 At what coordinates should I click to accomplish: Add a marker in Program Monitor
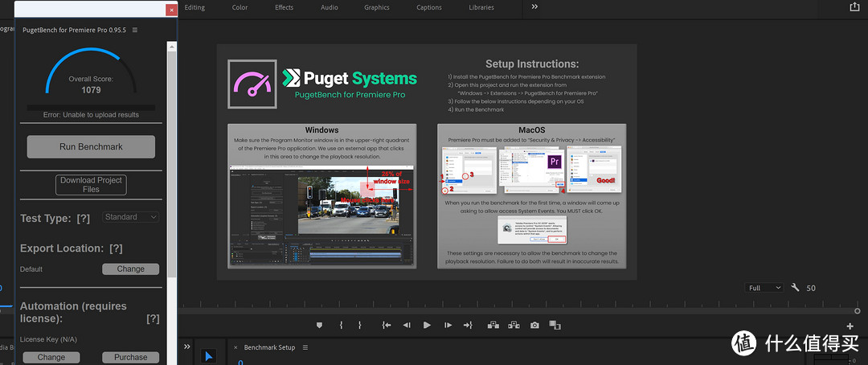tap(319, 325)
